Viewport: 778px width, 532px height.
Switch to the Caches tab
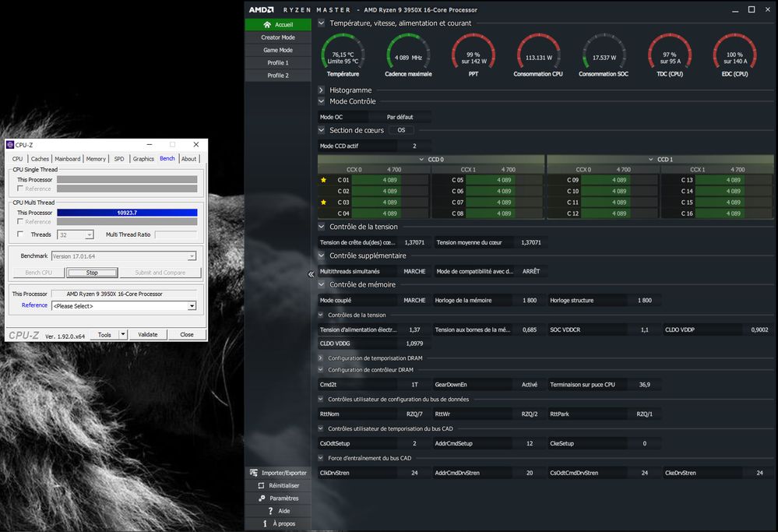coord(40,159)
